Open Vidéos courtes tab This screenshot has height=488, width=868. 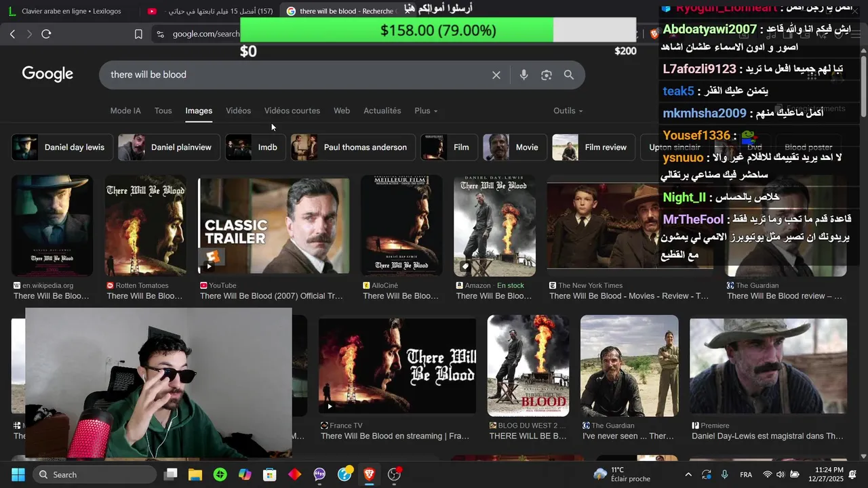point(292,110)
